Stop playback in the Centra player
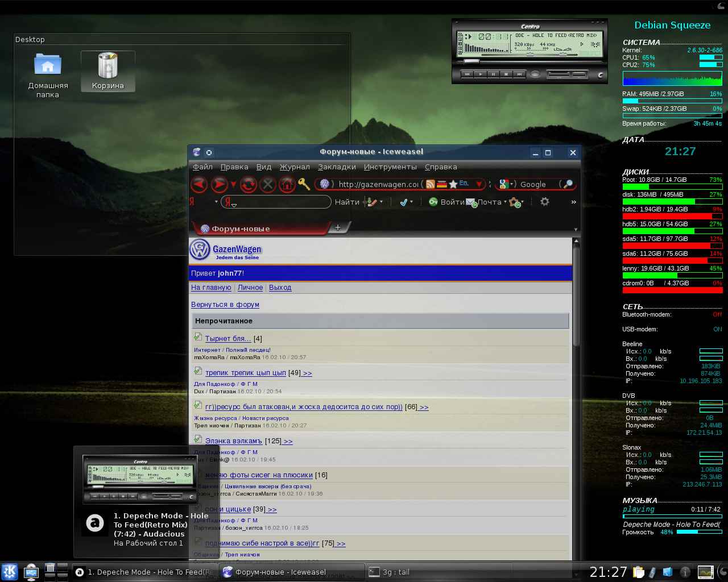Screen dimensions: 728x582 [506, 74]
